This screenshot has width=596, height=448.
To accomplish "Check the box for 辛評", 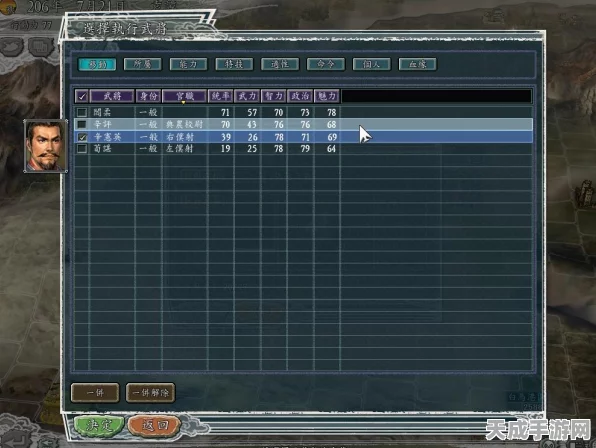I will [x=82, y=124].
